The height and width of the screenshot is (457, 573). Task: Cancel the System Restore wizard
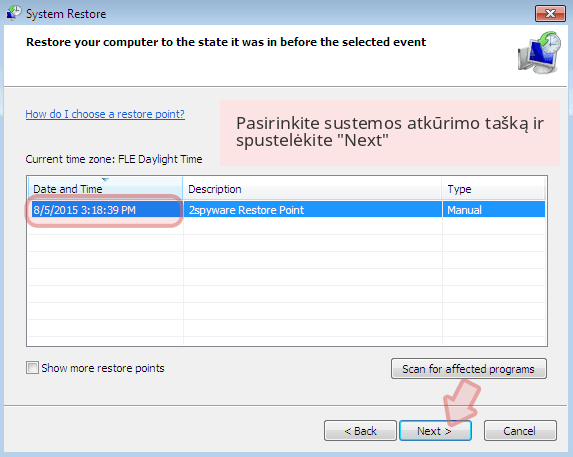click(x=520, y=431)
